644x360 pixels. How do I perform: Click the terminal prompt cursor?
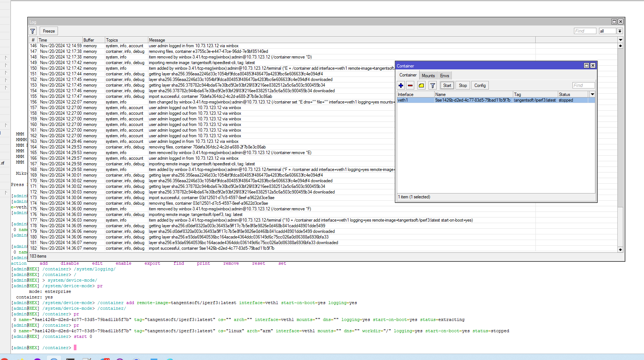coord(75,348)
